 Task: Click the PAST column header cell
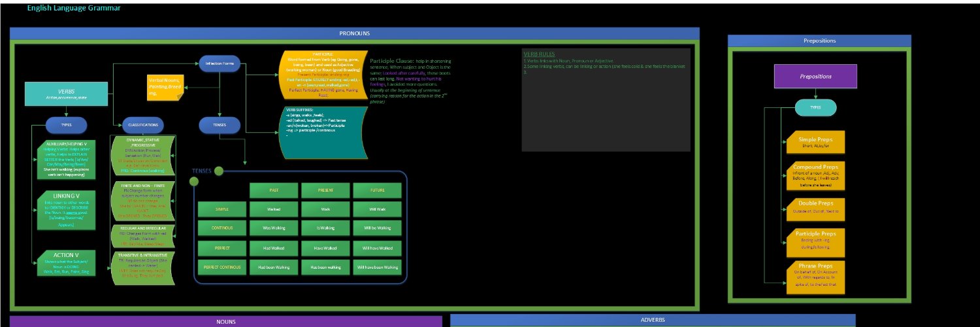pyautogui.click(x=274, y=190)
